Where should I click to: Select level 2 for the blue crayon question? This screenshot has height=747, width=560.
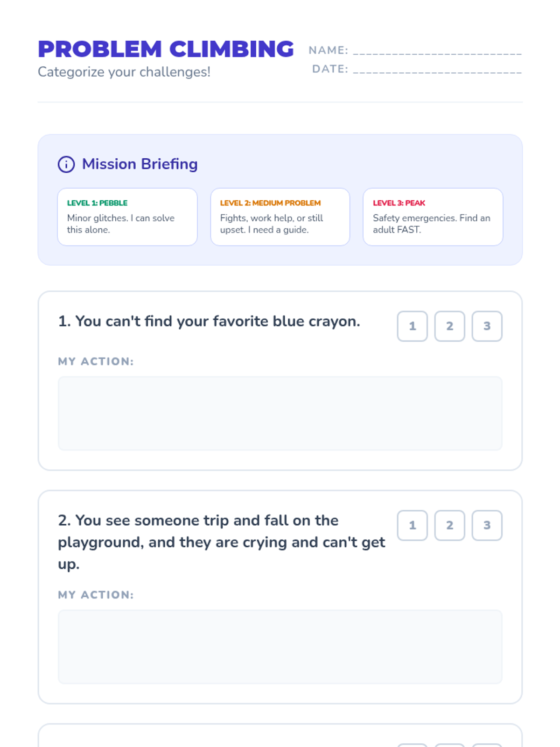450,326
